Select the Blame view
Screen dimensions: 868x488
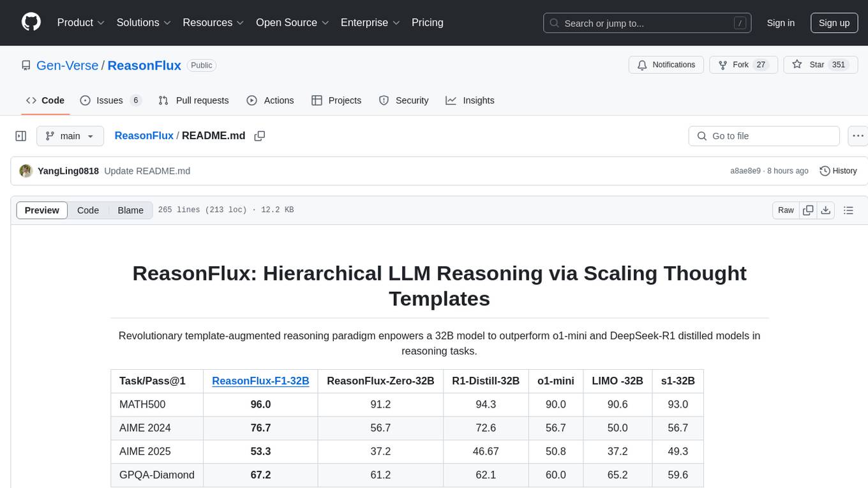point(131,210)
